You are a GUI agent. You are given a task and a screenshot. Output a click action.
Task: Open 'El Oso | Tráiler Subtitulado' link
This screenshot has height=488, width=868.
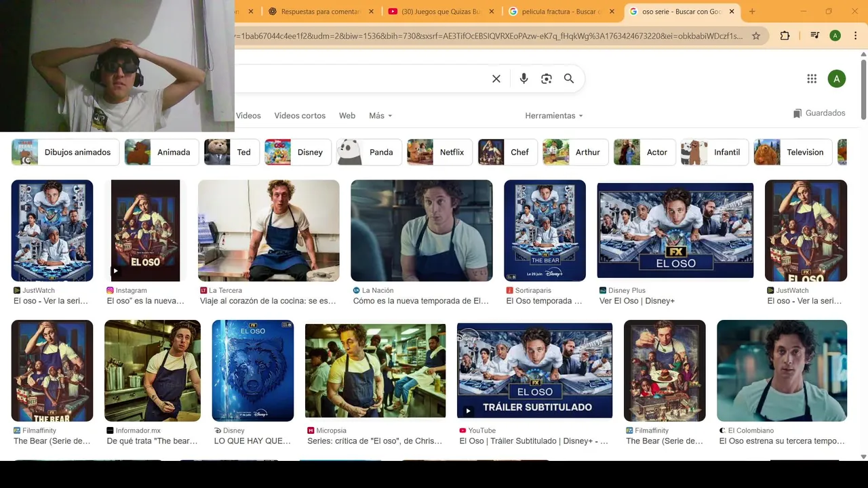(x=534, y=441)
